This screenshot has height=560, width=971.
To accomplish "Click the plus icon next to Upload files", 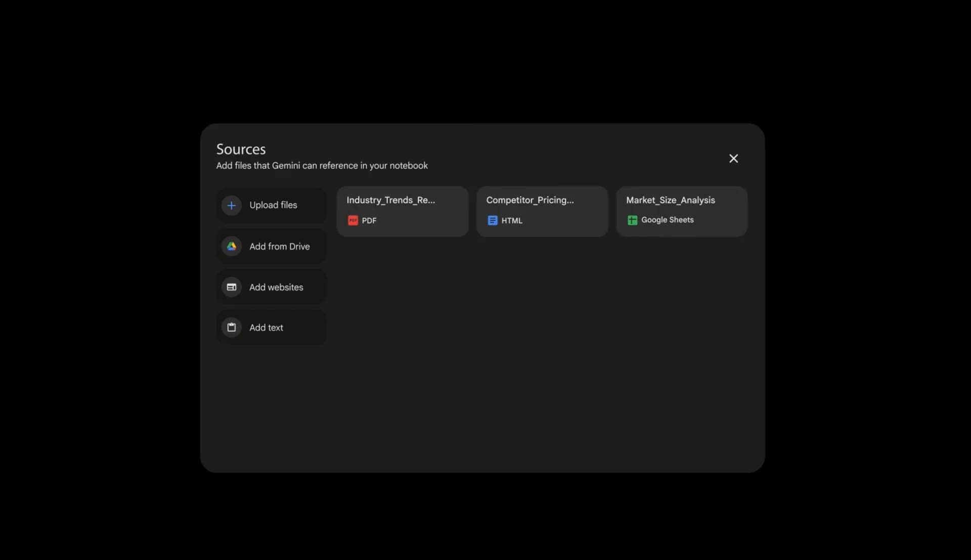I will (231, 205).
